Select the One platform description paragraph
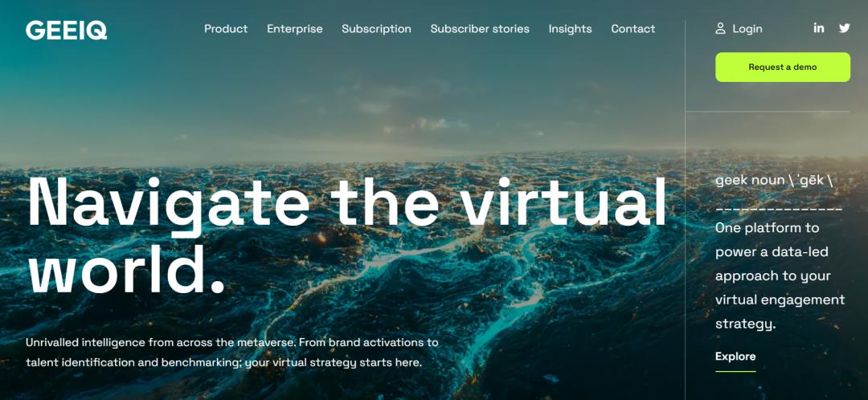Viewport: 868px width, 400px height. [780, 276]
